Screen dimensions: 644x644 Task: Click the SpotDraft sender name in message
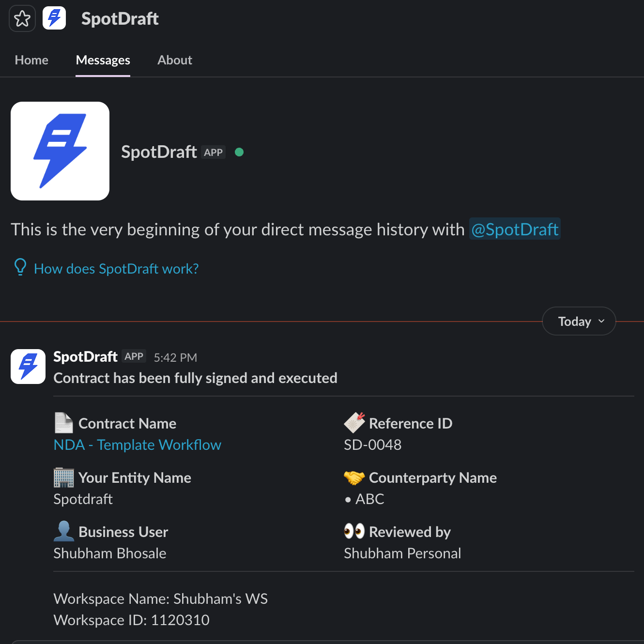(x=85, y=357)
